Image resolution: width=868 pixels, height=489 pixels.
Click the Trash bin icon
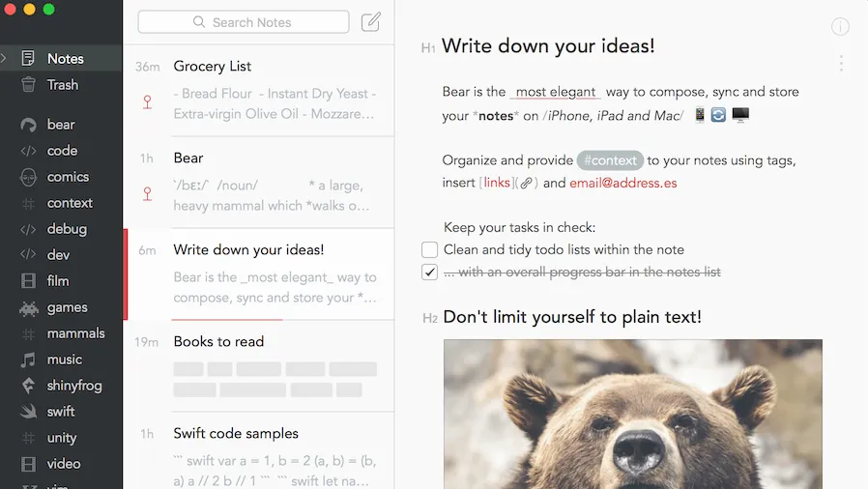[28, 85]
